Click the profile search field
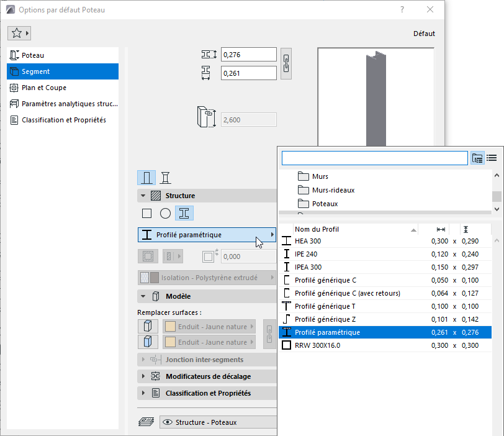The width and height of the screenshot is (504, 436). (x=374, y=158)
